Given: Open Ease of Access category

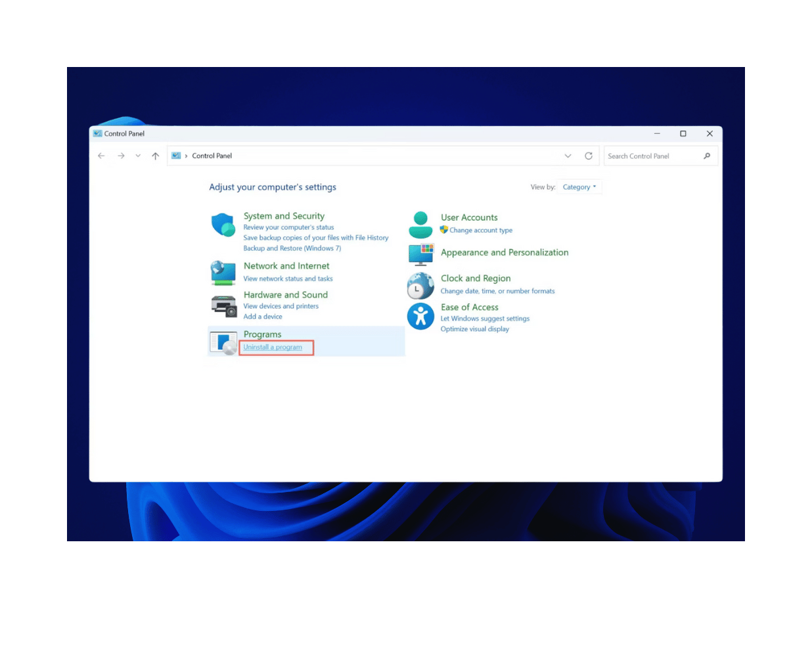Looking at the screenshot, I should (x=470, y=307).
